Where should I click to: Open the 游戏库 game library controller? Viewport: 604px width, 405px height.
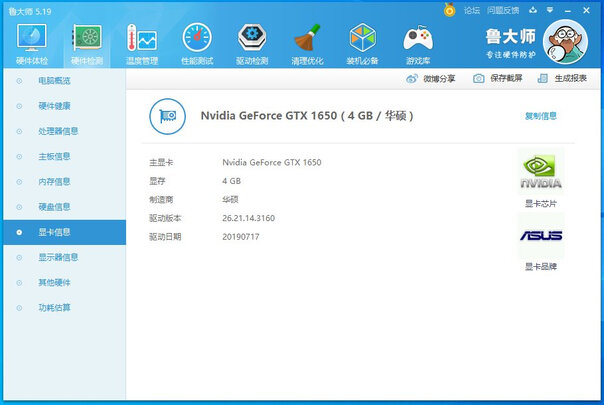(417, 42)
